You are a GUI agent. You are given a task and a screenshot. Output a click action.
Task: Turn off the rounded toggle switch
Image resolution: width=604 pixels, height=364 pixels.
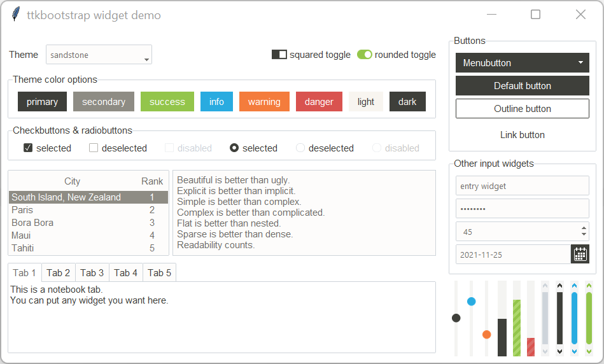coord(365,55)
